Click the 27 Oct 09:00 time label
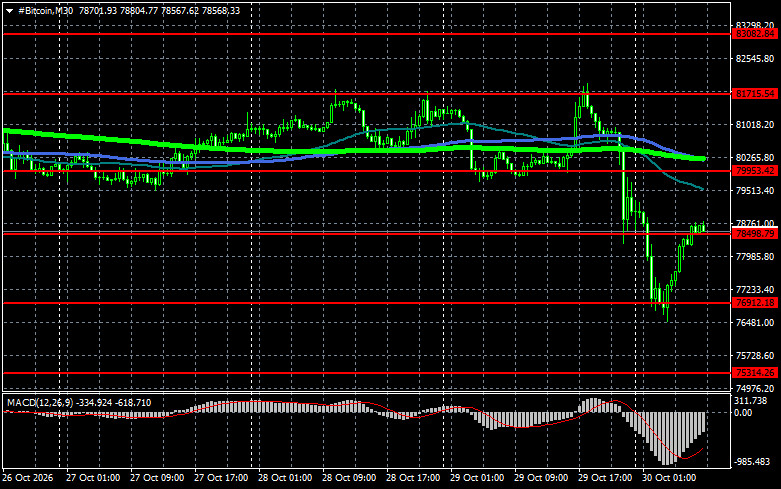 pyautogui.click(x=157, y=478)
